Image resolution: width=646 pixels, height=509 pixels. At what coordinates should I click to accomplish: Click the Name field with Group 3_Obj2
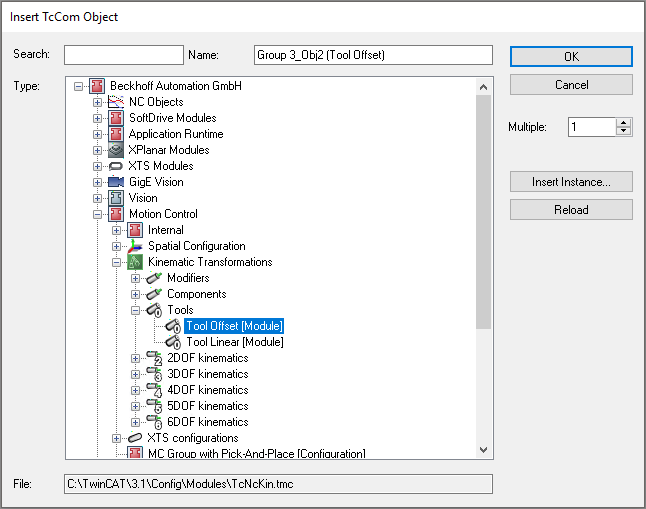[x=373, y=55]
